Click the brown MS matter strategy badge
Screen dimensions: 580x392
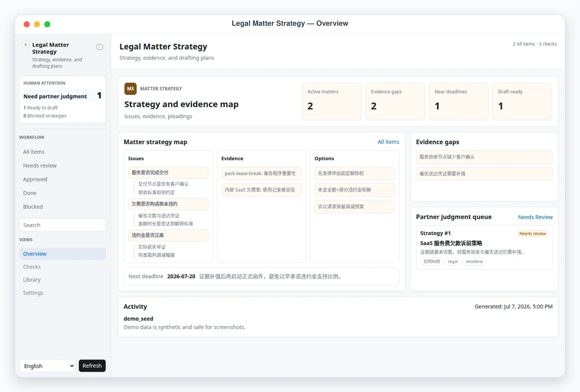click(130, 89)
